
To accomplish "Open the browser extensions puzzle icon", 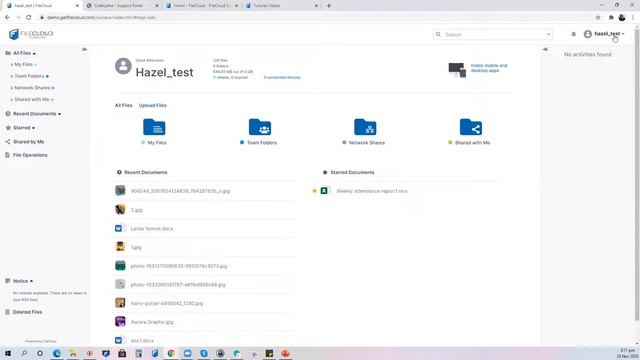I will [x=611, y=17].
